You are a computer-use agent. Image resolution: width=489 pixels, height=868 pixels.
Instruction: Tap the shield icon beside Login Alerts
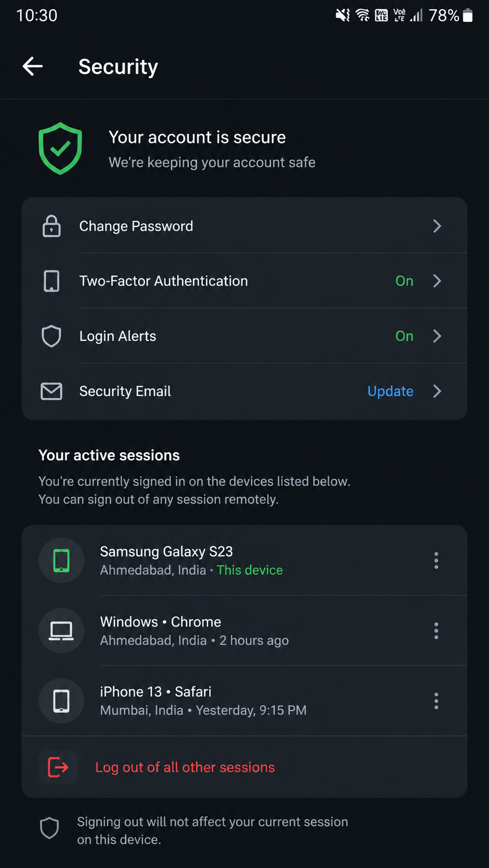[51, 336]
